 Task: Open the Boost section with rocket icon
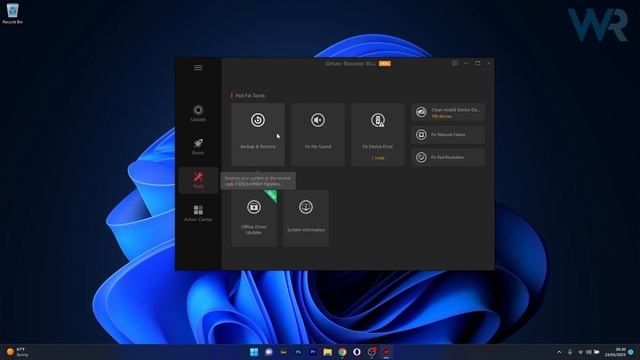(x=198, y=147)
